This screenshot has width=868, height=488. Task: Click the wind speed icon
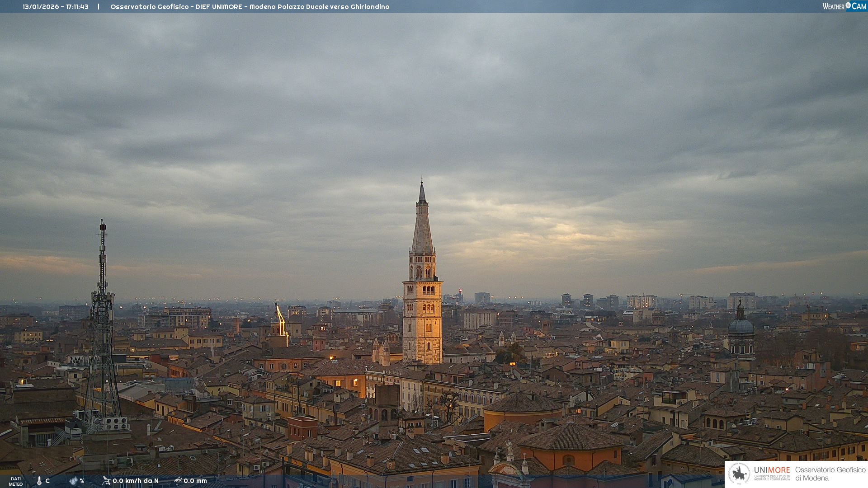point(106,481)
